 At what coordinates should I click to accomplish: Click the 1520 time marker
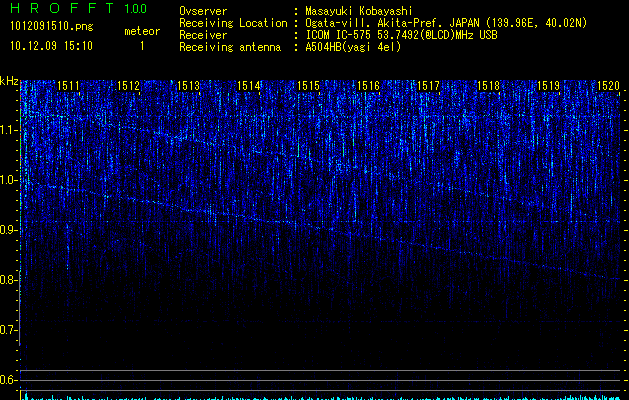[609, 85]
